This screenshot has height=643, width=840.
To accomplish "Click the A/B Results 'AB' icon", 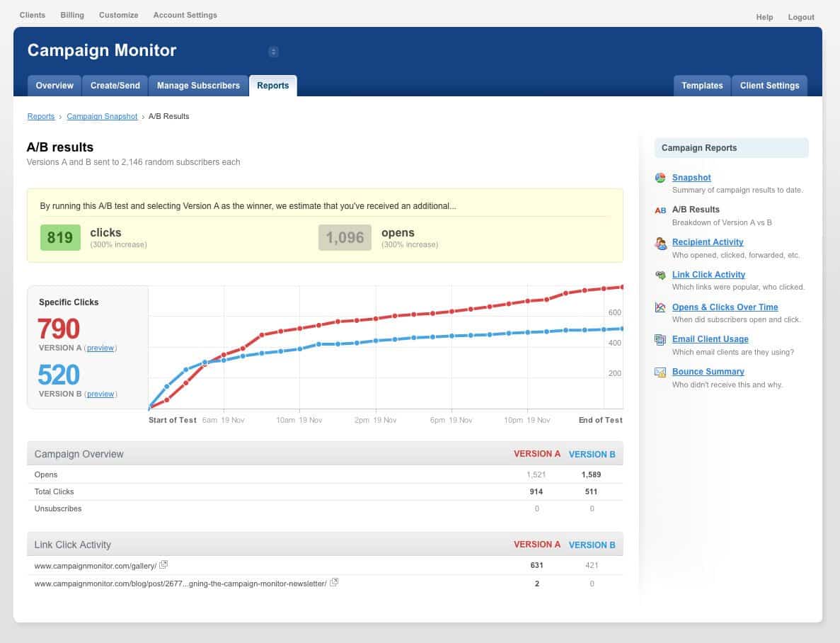I will (660, 210).
